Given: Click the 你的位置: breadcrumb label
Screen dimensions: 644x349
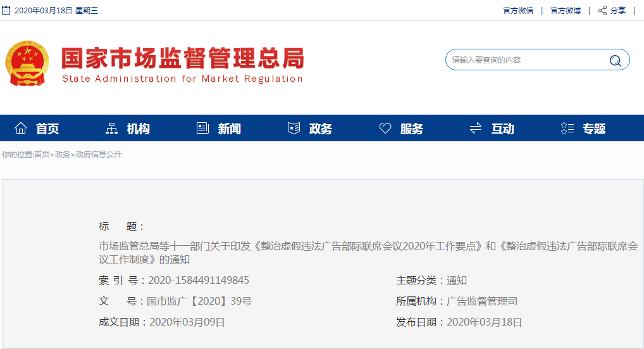Looking at the screenshot, I should (x=18, y=154).
